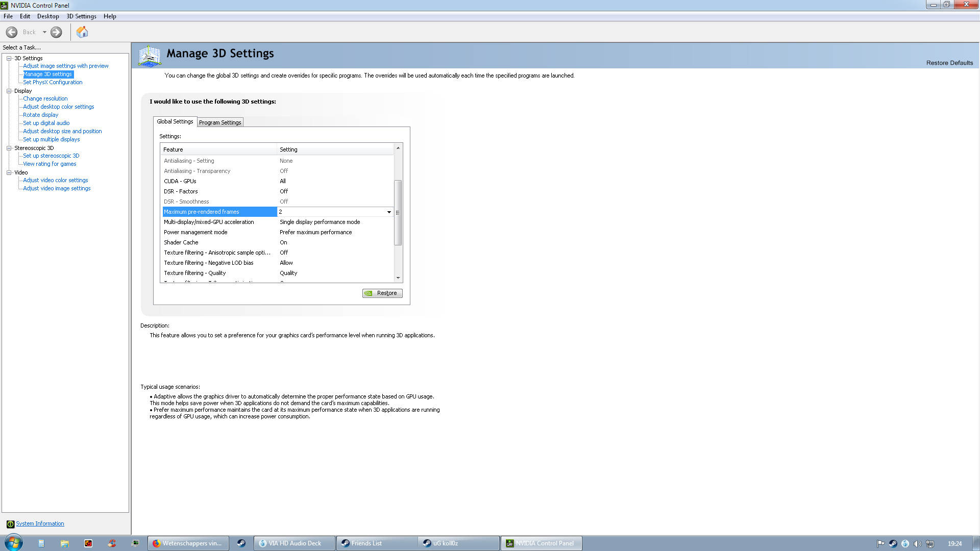
Task: Collapse the Stereoscopic 3D tree node
Action: [x=9, y=148]
